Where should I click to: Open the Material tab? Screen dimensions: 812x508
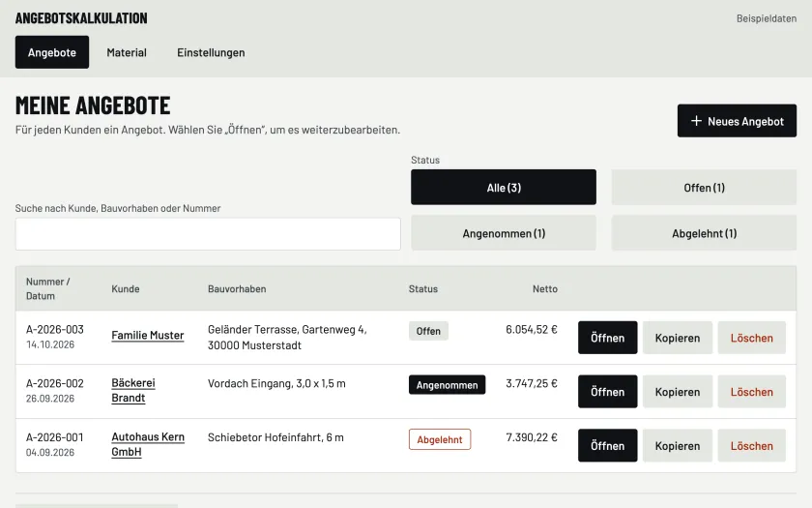pos(127,52)
